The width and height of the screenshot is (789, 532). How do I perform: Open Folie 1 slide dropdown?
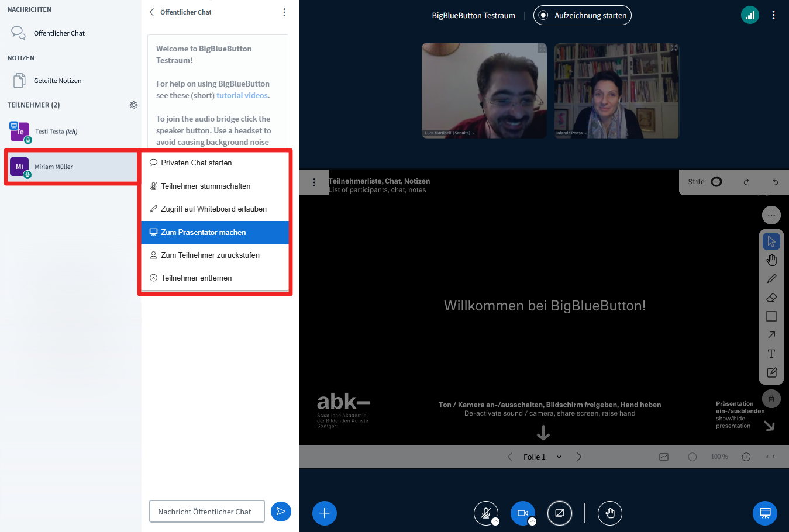[543, 457]
